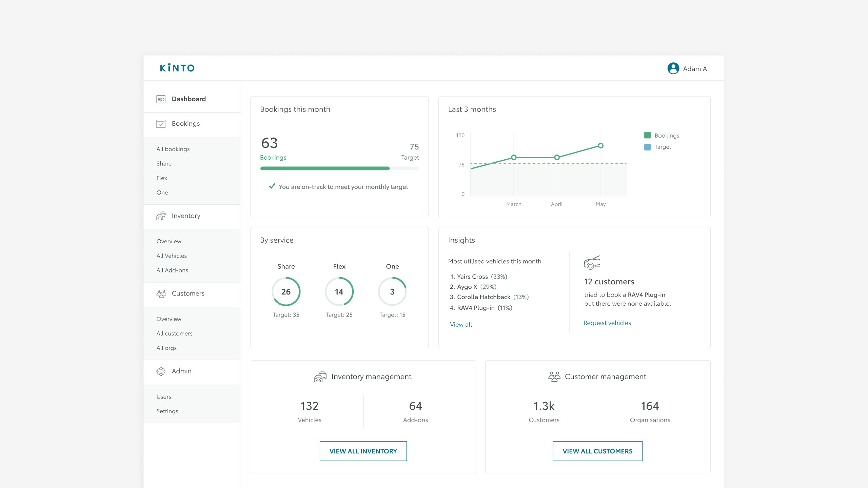Click the car icon in Insights panel
The height and width of the screenshot is (488, 868).
click(592, 262)
